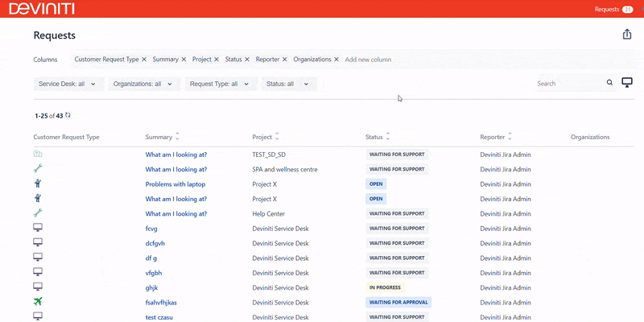Click the search magnifier icon
This screenshot has width=644, height=322.
(x=610, y=83)
